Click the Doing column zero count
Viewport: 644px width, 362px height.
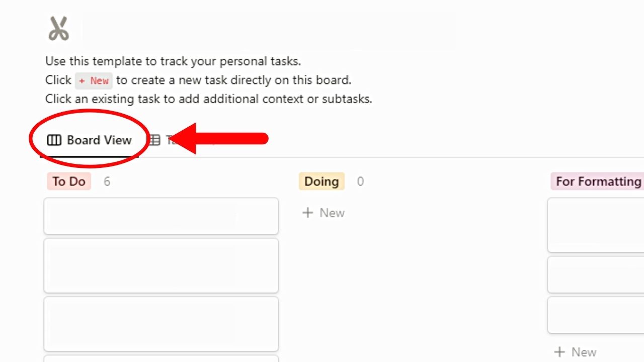[360, 182]
